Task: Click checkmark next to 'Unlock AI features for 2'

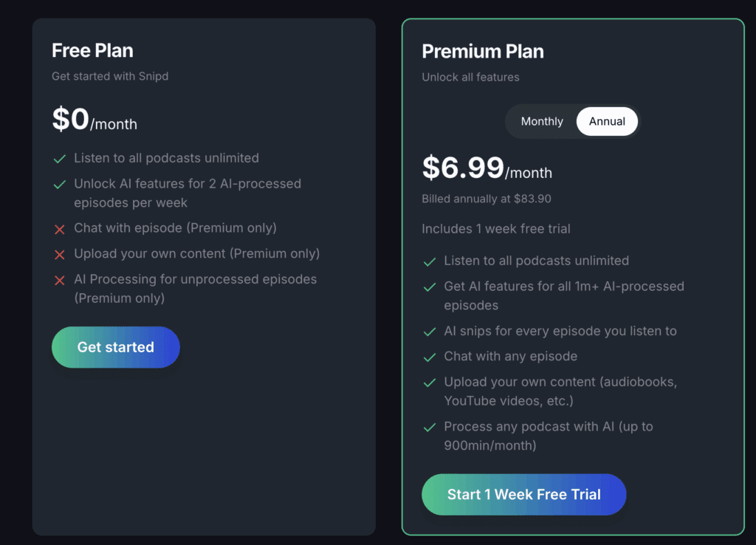Action: click(x=60, y=185)
